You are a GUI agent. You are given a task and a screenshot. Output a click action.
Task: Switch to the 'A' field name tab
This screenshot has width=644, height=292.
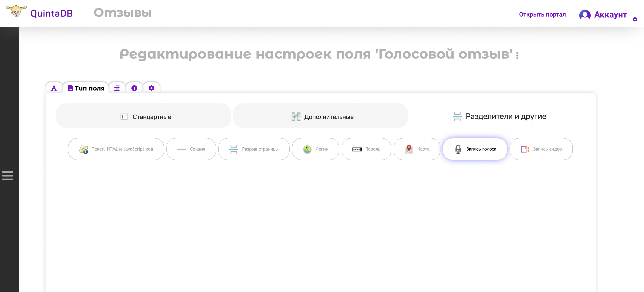[x=54, y=88]
